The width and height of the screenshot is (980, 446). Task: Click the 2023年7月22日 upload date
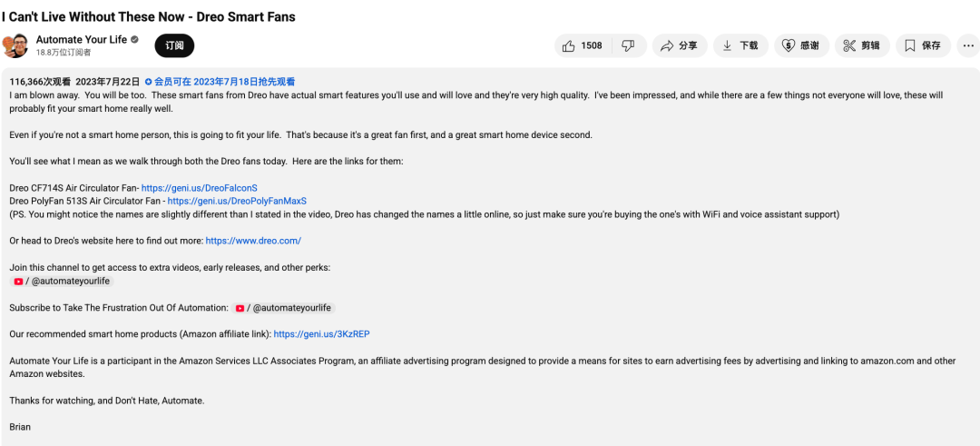(x=107, y=82)
